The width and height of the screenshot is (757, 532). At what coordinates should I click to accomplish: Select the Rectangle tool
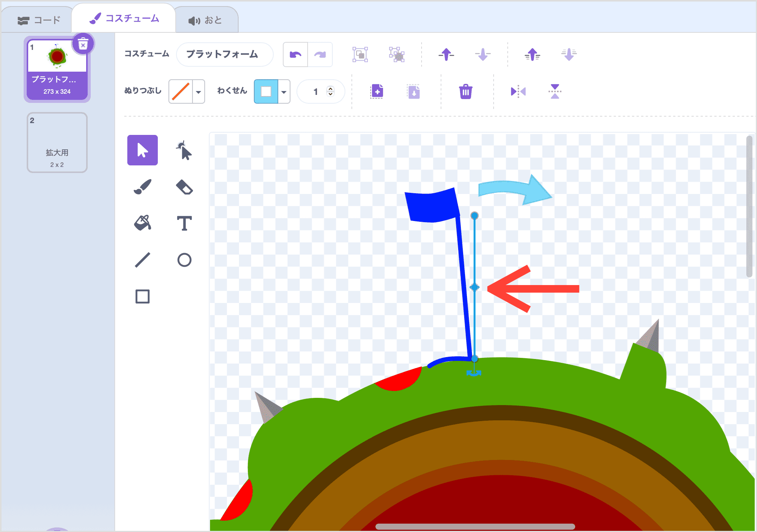[x=143, y=296]
